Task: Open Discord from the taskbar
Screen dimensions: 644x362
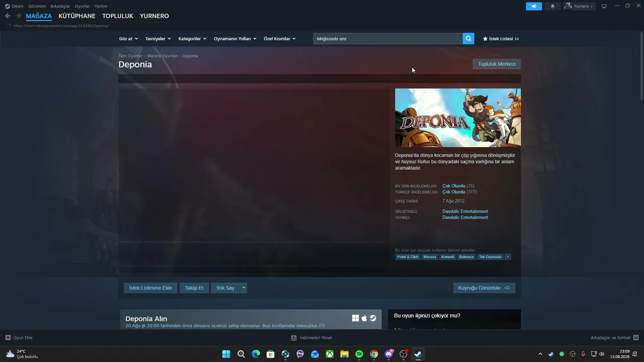Action: (389, 354)
